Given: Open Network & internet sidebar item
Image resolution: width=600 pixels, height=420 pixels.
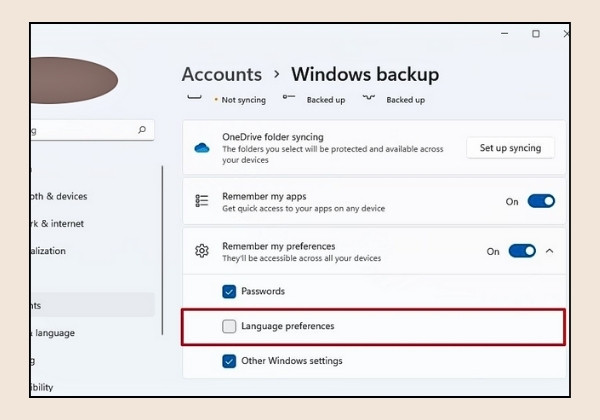Looking at the screenshot, I should (57, 224).
